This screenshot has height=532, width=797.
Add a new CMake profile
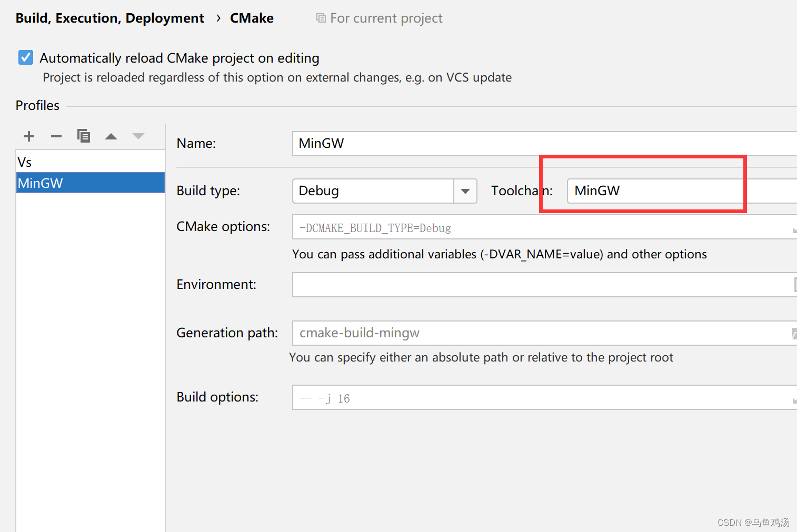click(29, 136)
